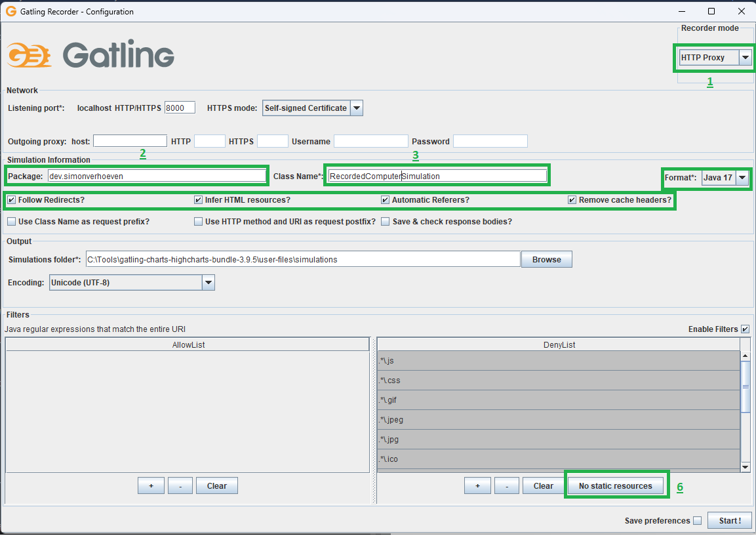Screen dimensions: 756x536
Task: Click the Package text field
Action: point(157,176)
